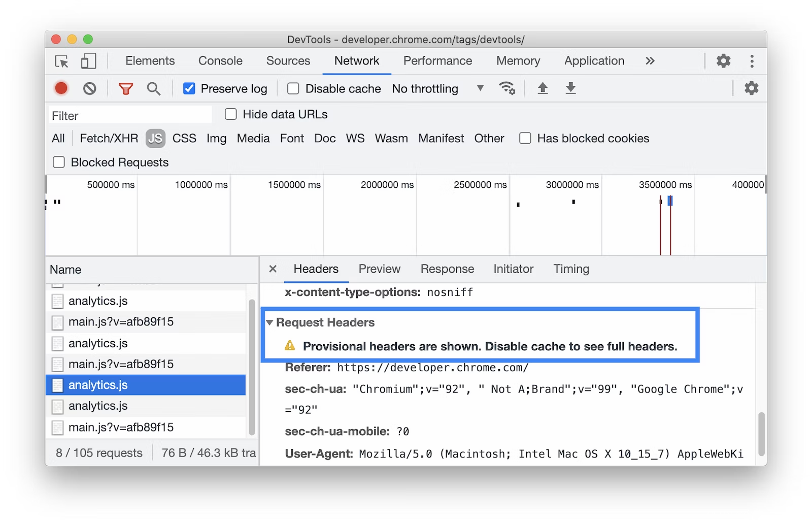This screenshot has width=812, height=525.
Task: Check the Hide data URLs checkbox
Action: click(231, 114)
